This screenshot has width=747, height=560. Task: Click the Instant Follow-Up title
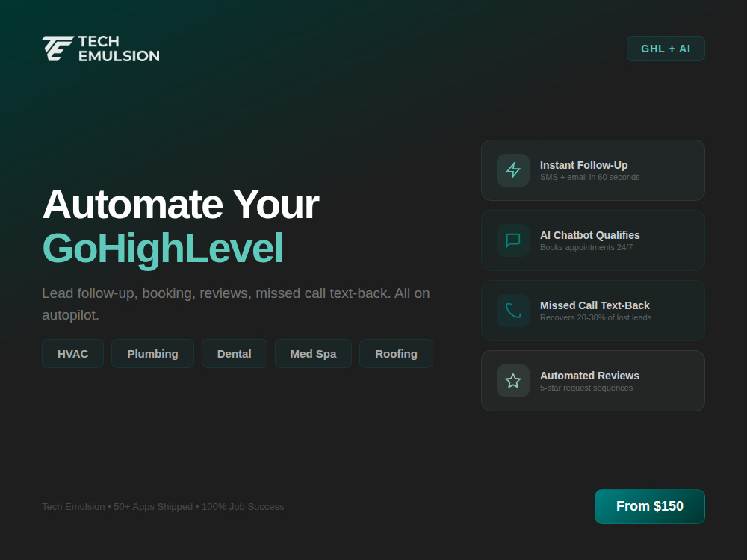(583, 165)
